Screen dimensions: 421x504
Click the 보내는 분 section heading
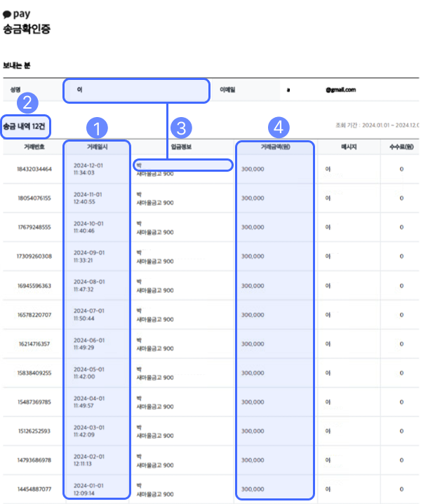coord(16,66)
